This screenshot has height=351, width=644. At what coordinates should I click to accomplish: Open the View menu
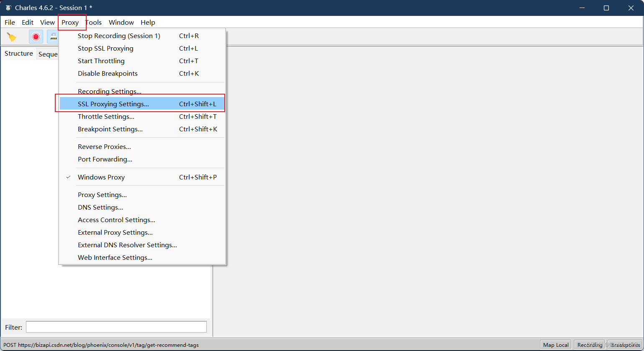(x=47, y=23)
